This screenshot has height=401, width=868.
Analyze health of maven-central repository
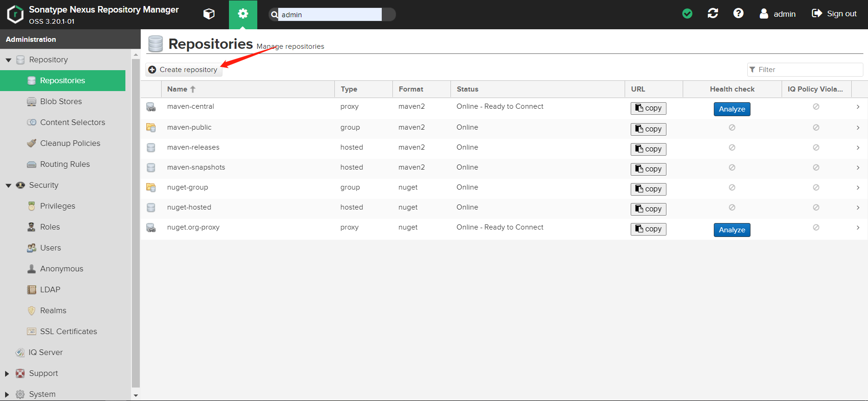pyautogui.click(x=732, y=109)
